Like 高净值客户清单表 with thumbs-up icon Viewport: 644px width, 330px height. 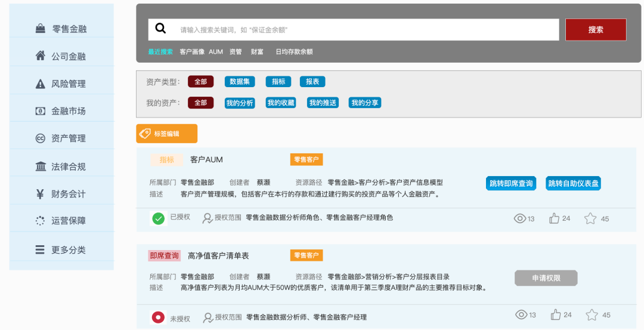click(x=556, y=315)
